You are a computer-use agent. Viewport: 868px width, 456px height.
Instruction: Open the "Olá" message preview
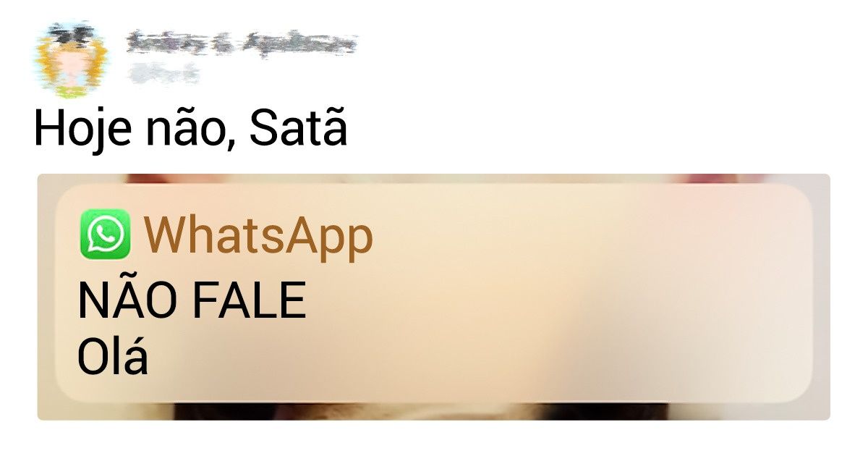pos(113,357)
